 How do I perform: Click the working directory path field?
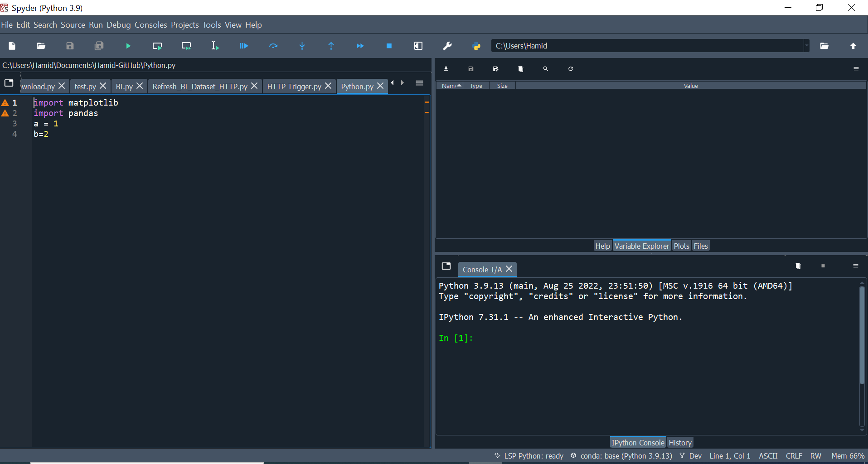(x=647, y=46)
